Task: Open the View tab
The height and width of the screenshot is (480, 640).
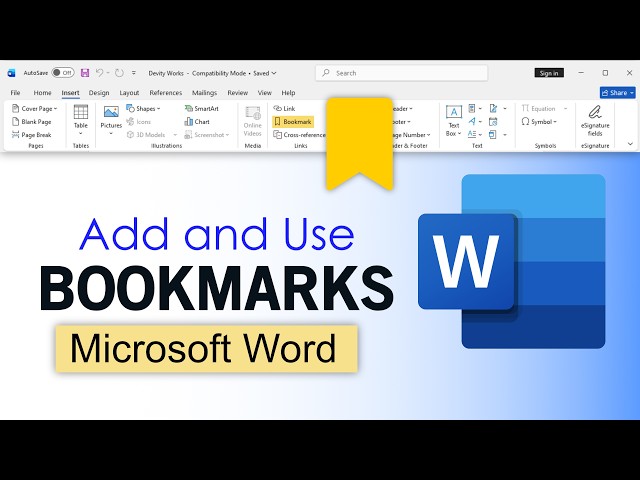Action: click(264, 93)
